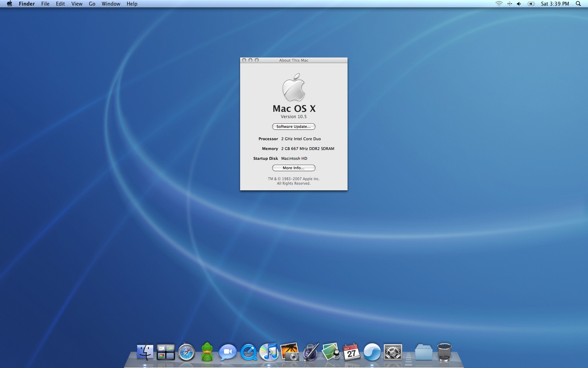The height and width of the screenshot is (368, 588).
Task: Launch the blue swirl sphere app
Action: click(372, 352)
